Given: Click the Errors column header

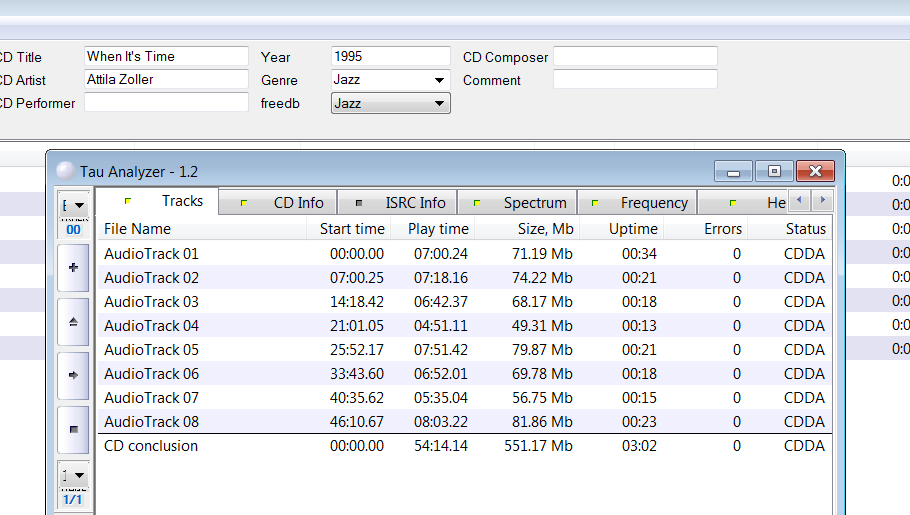Looking at the screenshot, I should tap(706, 229).
